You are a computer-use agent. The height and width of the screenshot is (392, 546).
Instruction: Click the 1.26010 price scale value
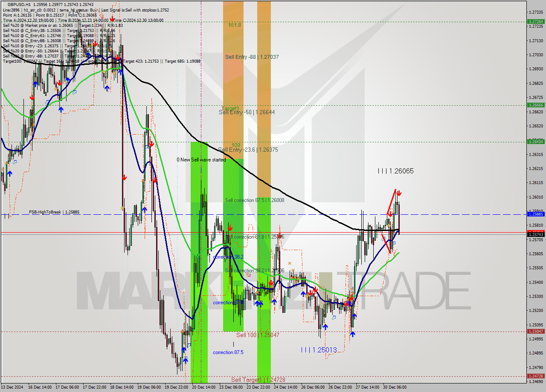535,197
